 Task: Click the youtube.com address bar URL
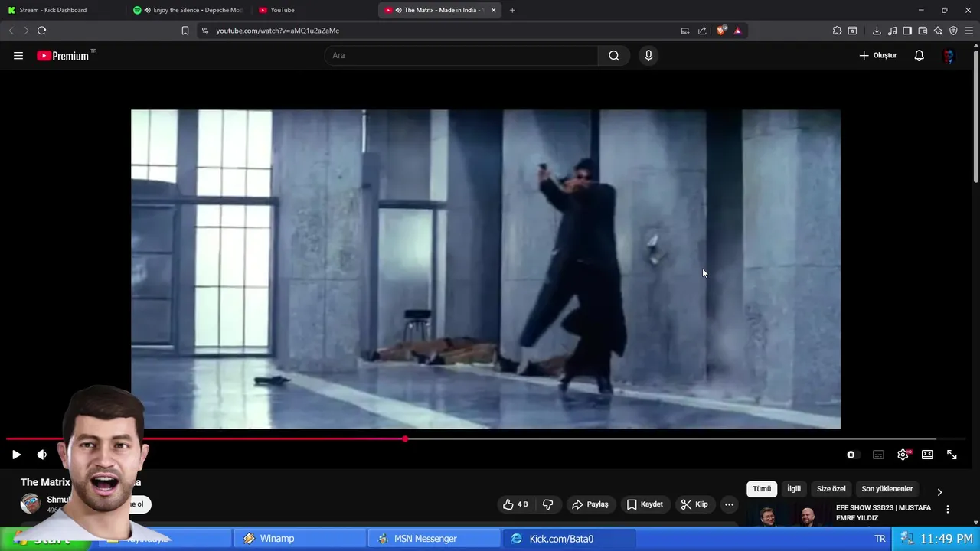[277, 31]
